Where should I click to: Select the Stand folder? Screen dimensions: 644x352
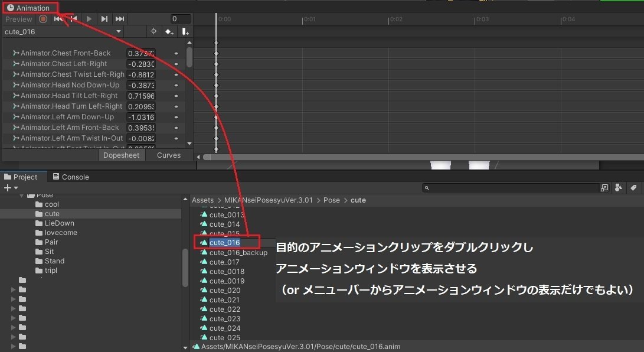click(x=50, y=261)
